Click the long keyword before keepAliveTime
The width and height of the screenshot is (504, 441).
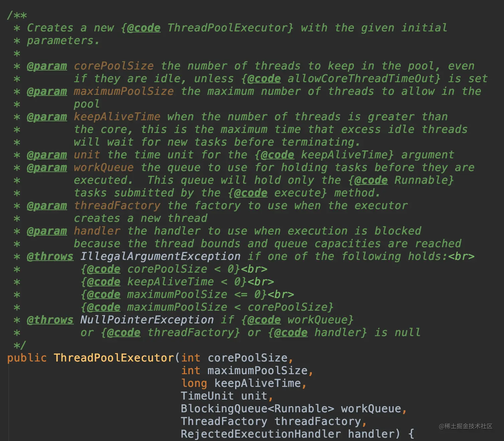point(194,383)
